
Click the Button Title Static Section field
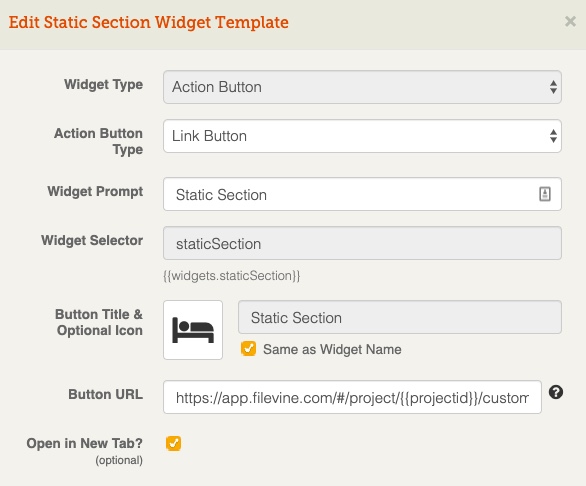click(400, 317)
